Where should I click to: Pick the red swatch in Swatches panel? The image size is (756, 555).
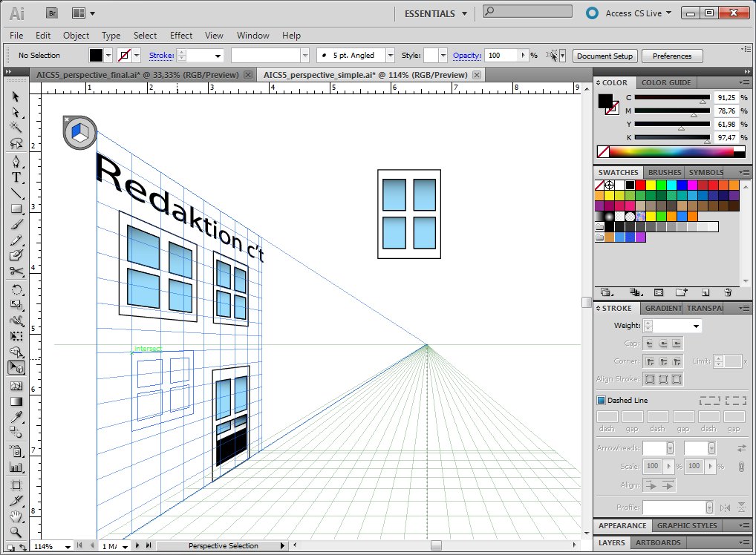[x=640, y=185]
